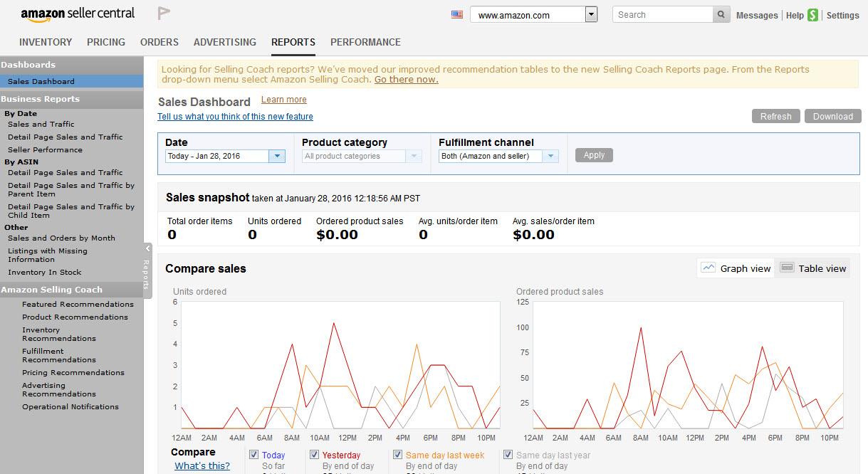Open the Go there now link

click(x=405, y=80)
